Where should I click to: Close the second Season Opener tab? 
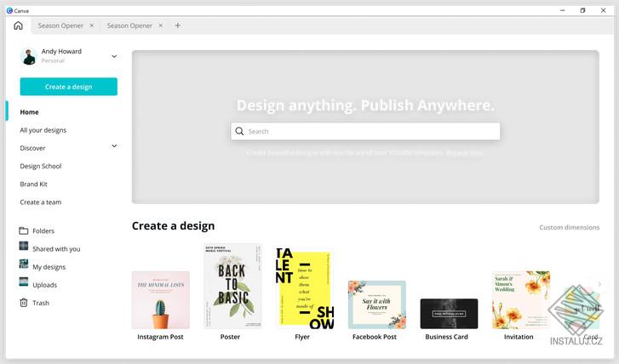[161, 26]
